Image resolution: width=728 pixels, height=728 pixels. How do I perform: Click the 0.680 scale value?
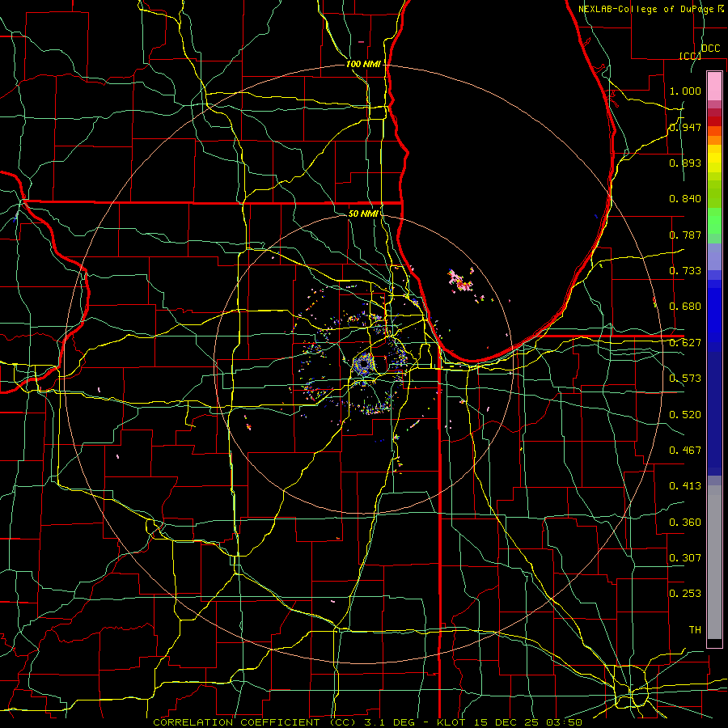(x=685, y=307)
